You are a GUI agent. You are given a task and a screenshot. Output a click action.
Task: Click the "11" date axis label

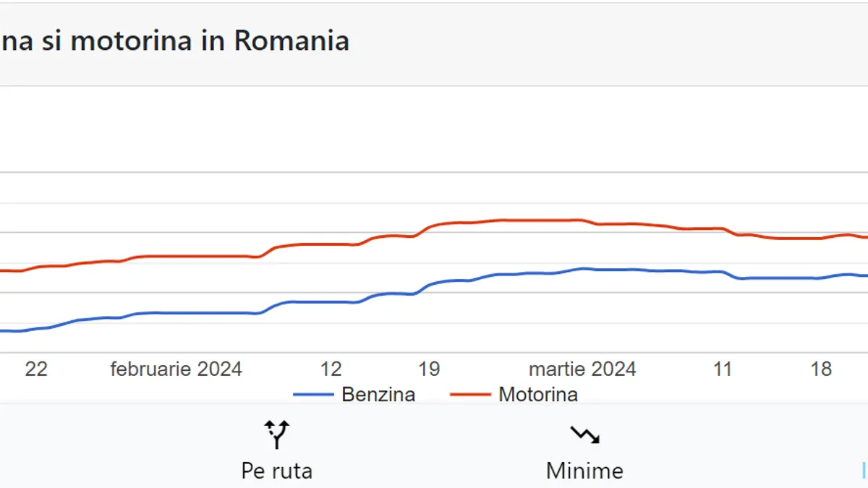(x=723, y=369)
